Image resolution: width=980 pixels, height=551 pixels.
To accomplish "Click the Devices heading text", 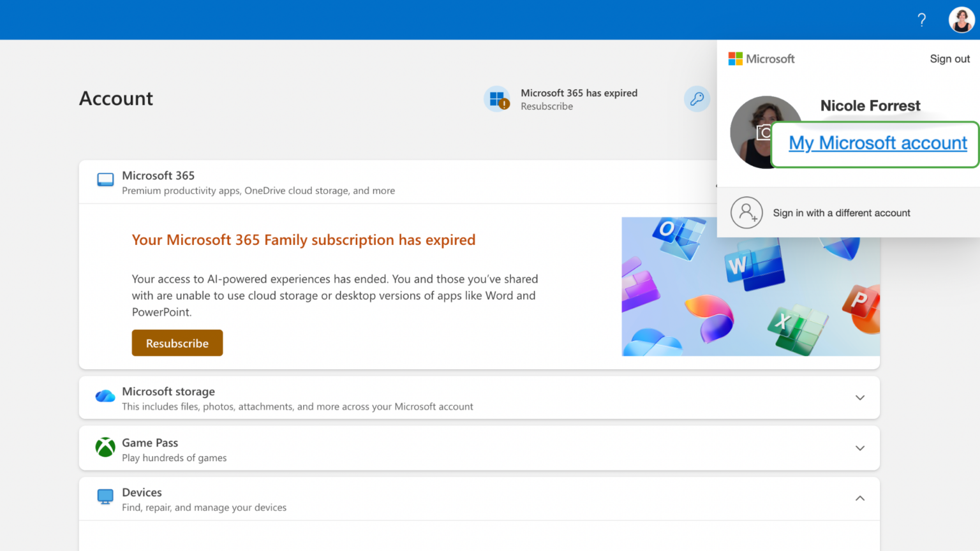I will (142, 492).
